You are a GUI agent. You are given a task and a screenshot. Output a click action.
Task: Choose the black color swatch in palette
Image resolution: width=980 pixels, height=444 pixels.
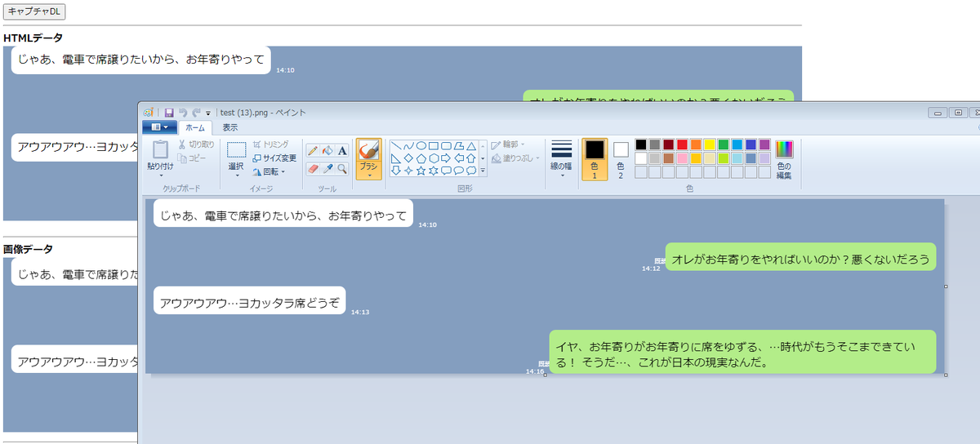641,144
